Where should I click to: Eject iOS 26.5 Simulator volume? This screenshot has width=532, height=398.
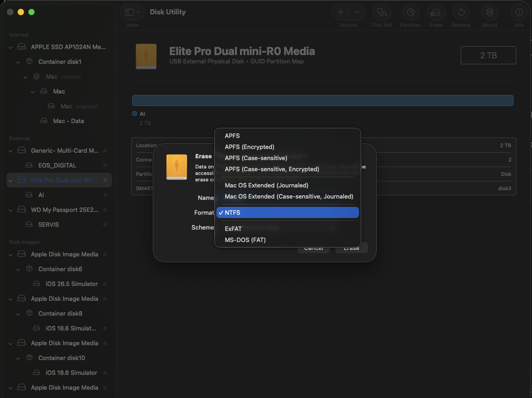[105, 284]
